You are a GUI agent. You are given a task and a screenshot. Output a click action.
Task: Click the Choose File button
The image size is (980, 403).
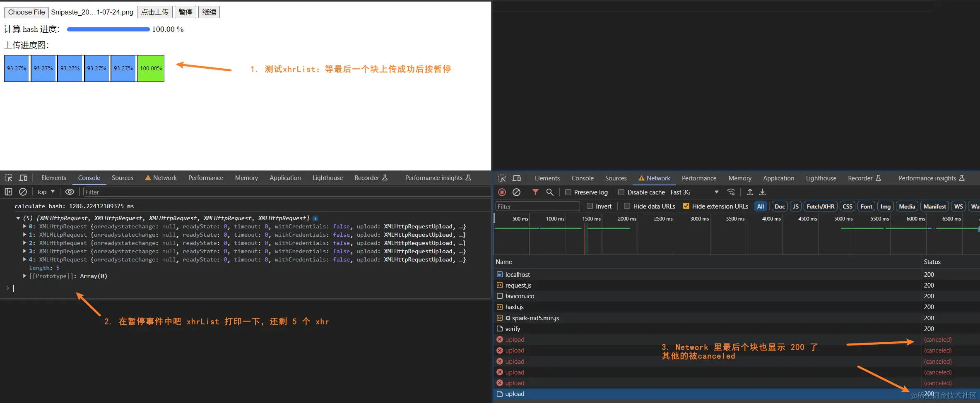[x=26, y=12]
